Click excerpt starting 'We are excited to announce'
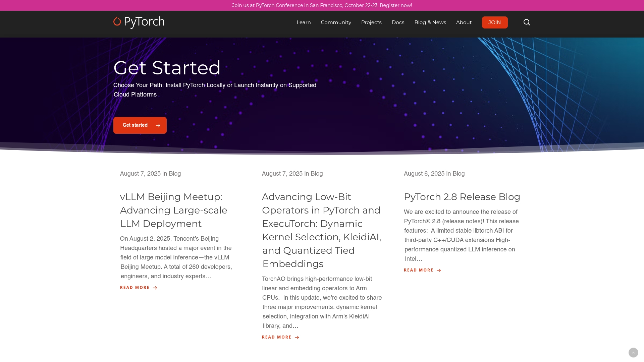 462,235
